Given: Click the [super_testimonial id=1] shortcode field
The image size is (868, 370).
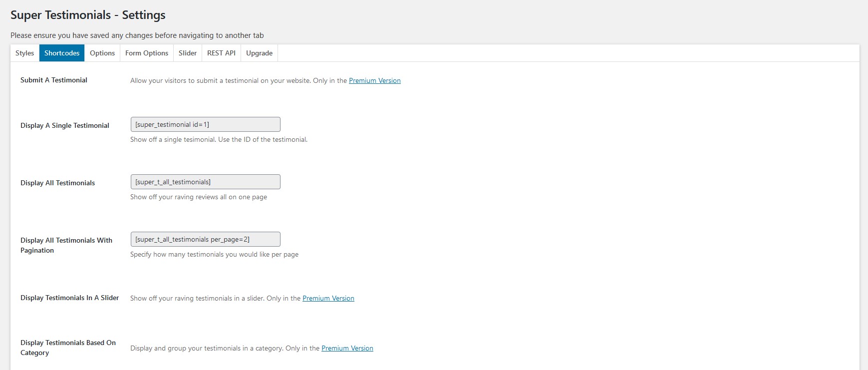Looking at the screenshot, I should 205,124.
